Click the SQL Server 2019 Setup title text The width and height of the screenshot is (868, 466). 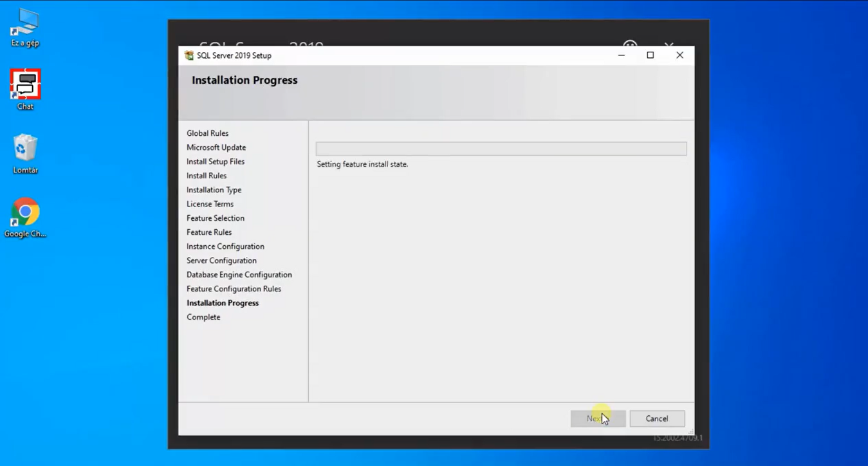coord(234,55)
